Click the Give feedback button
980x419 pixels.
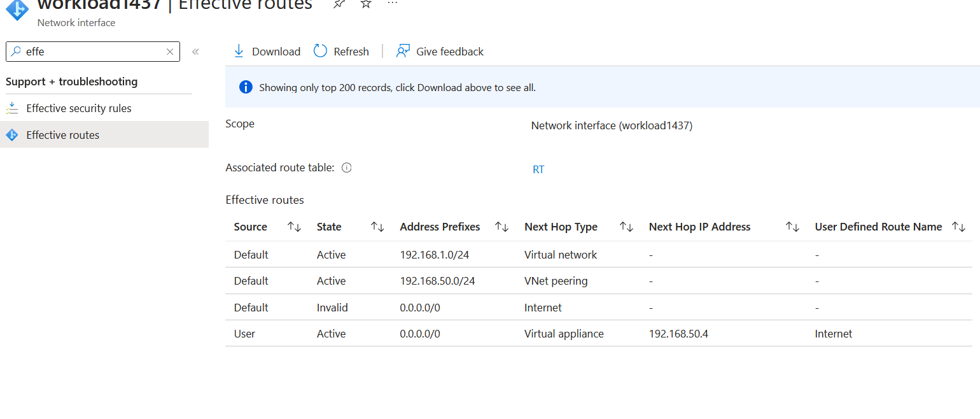(449, 51)
